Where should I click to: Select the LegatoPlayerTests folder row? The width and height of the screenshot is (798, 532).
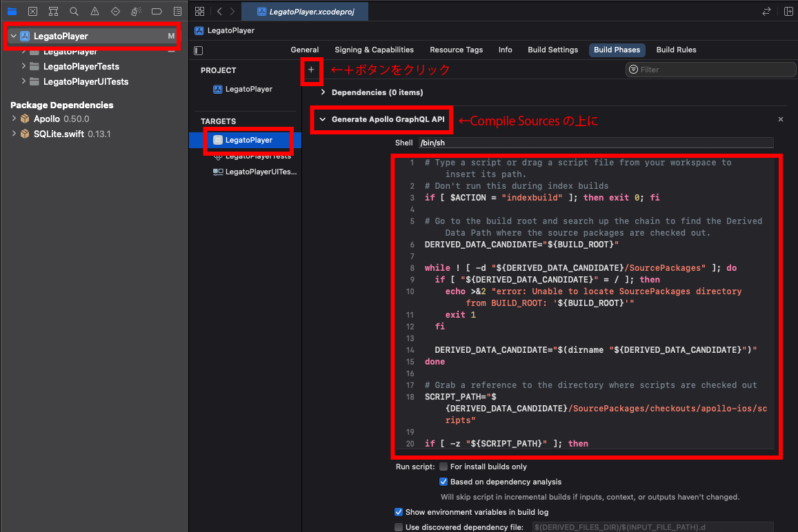pyautogui.click(x=94, y=66)
